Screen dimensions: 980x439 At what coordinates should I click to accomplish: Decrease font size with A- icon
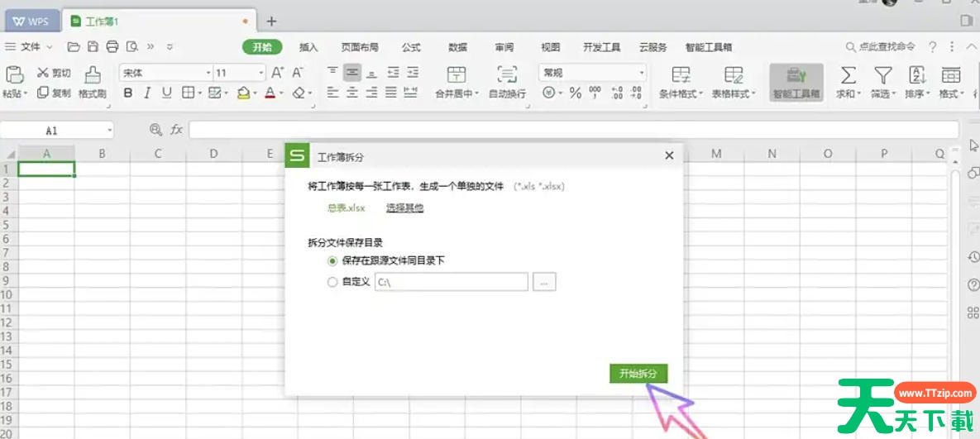tap(298, 73)
